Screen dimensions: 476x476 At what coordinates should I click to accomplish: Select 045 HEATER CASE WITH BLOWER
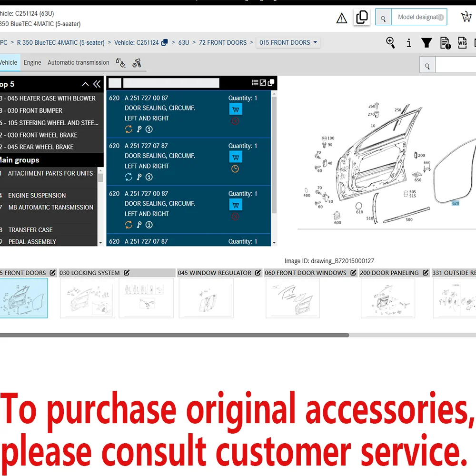[49, 99]
